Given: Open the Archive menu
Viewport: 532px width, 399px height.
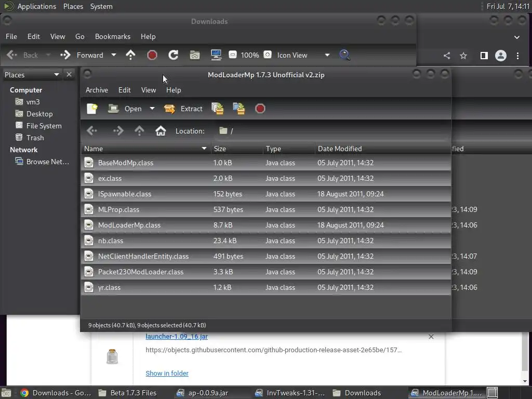Looking at the screenshot, I should (97, 90).
